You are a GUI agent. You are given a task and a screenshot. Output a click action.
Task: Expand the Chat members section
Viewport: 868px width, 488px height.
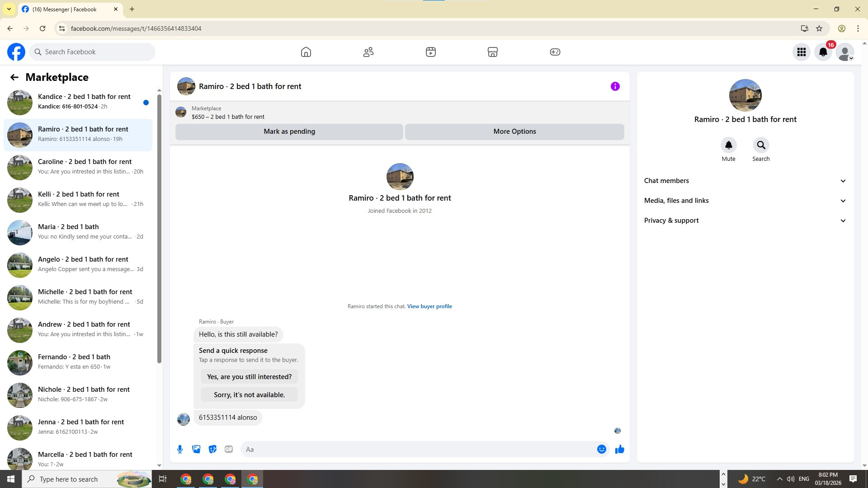click(745, 181)
